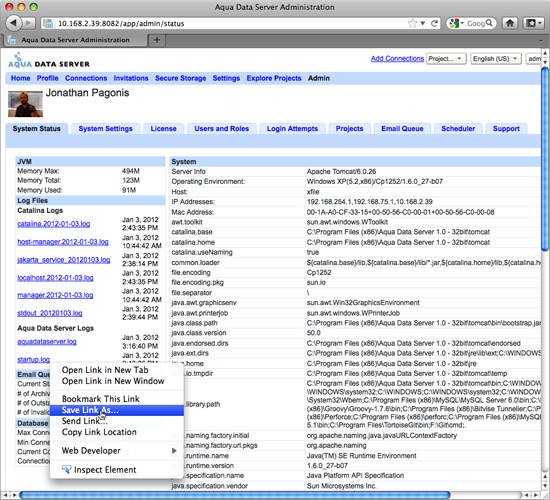The image size is (550, 500).
Task: Open a new tab with plus button
Action: [157, 40]
